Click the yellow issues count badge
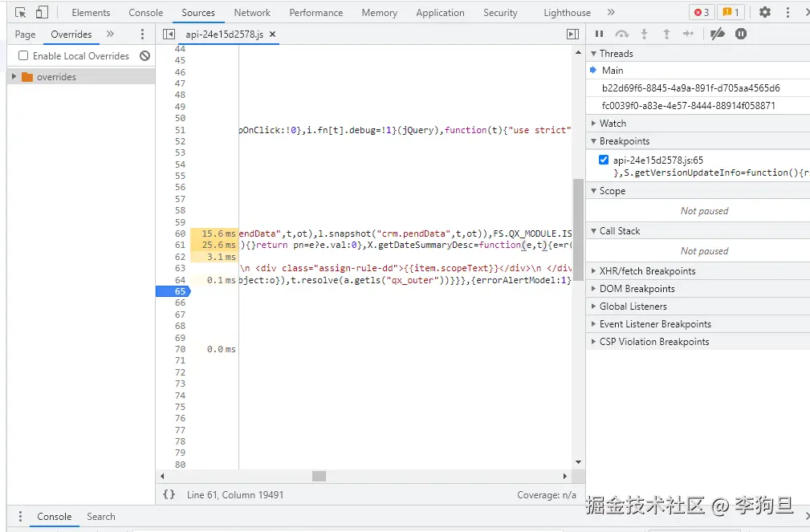 (x=731, y=12)
